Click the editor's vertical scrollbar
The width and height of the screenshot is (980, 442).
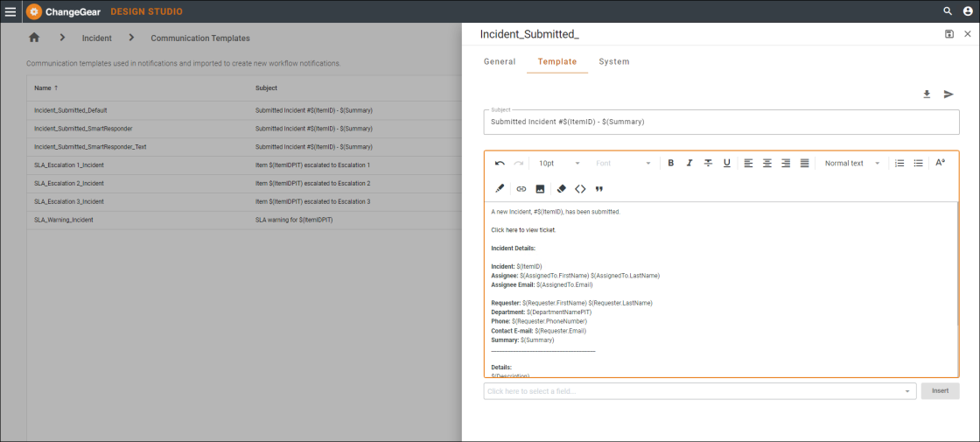click(x=957, y=263)
